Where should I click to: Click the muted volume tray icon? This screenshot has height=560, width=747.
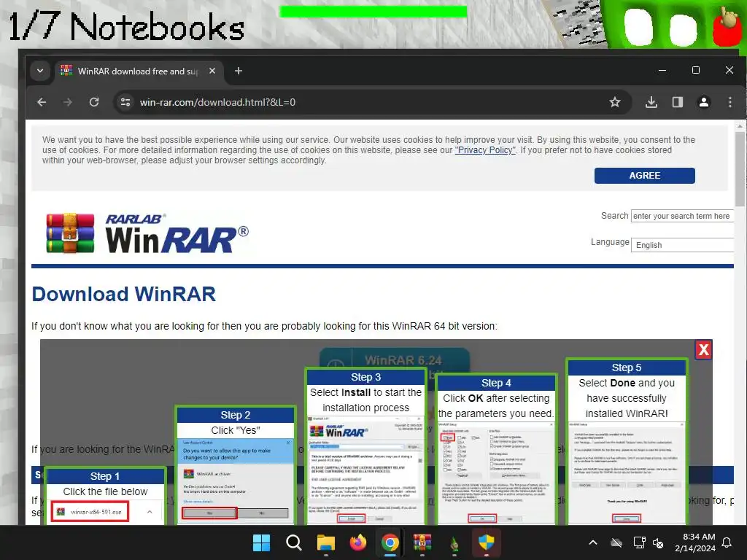[x=659, y=542]
